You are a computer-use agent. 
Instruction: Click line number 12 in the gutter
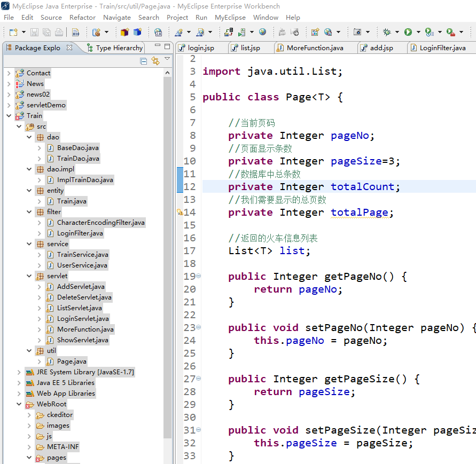coord(190,187)
